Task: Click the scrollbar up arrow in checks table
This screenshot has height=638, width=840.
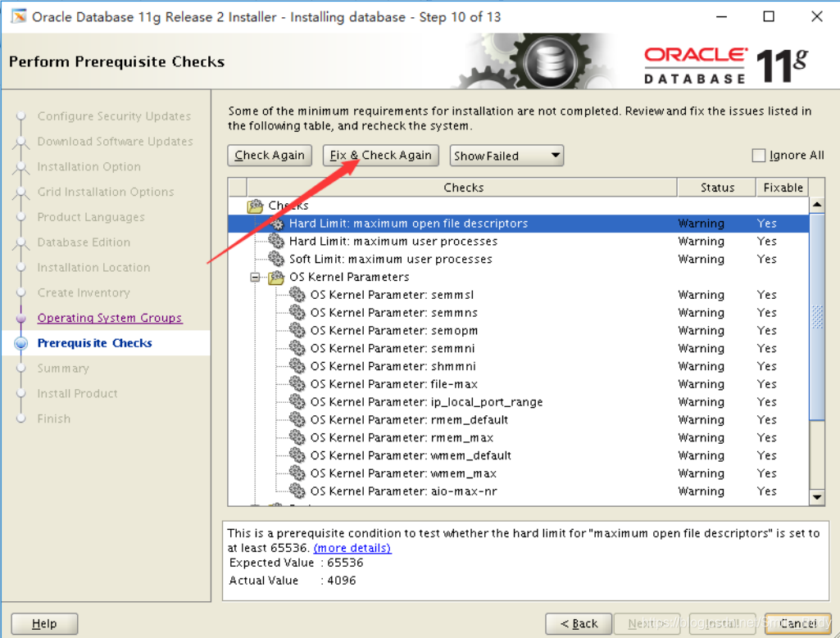Action: (816, 205)
